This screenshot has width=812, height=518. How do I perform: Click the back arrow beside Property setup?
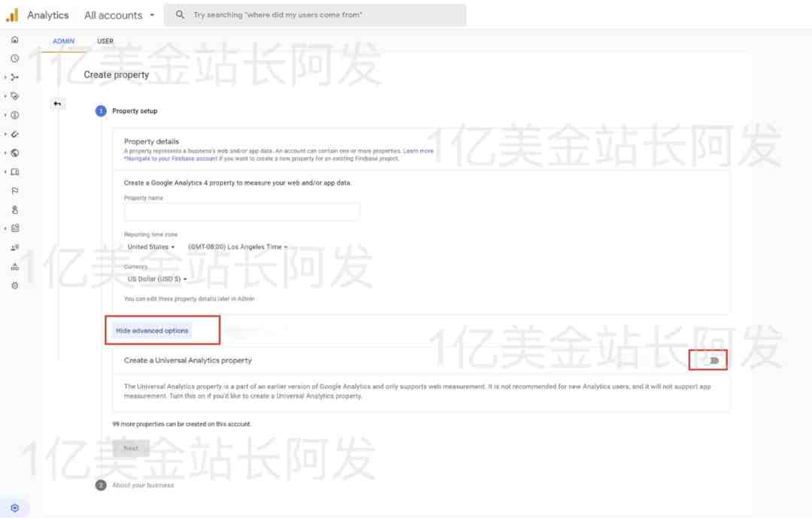(x=57, y=104)
